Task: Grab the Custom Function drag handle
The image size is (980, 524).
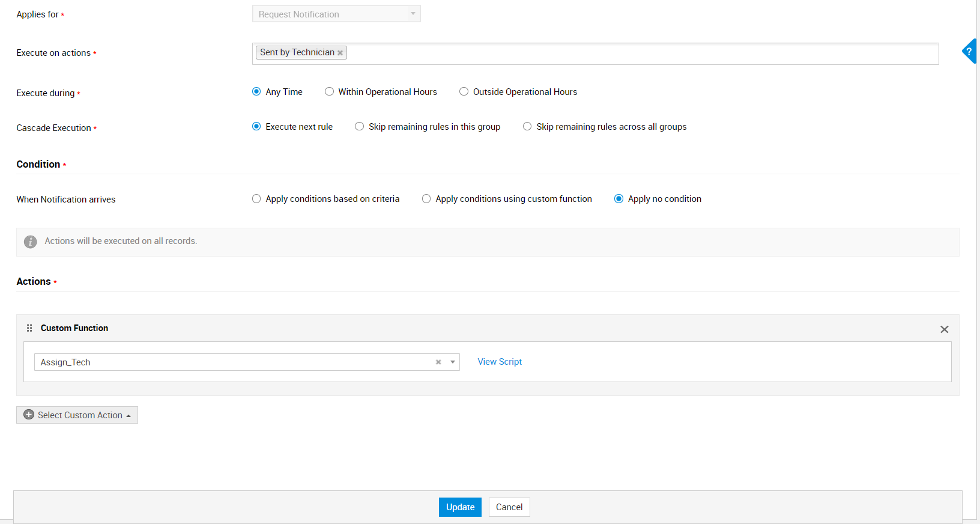Action: 29,328
